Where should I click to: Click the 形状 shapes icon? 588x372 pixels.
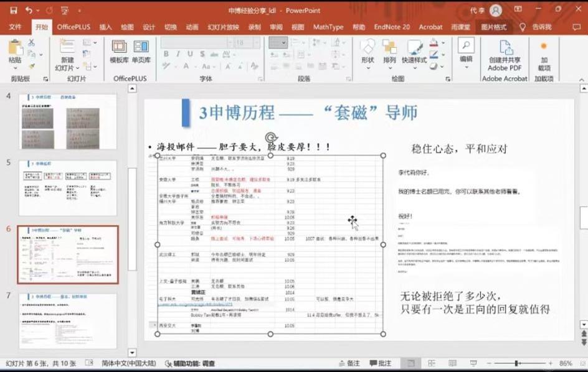(367, 48)
